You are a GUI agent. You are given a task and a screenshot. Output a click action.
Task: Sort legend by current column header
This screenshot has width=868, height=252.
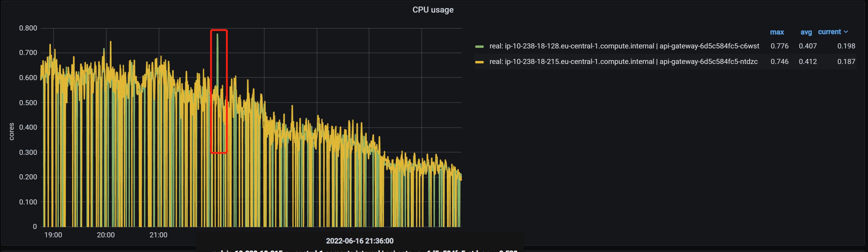click(829, 32)
